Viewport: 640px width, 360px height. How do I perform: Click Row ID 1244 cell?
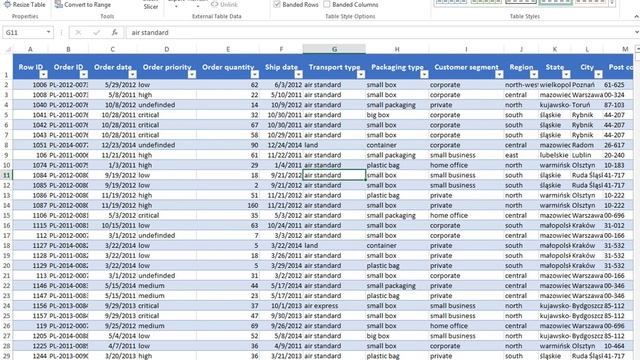(x=31, y=356)
